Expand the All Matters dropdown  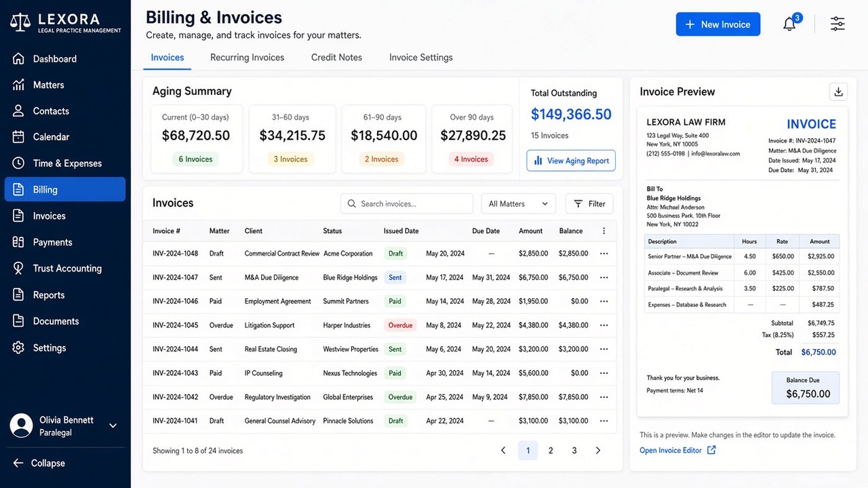518,203
